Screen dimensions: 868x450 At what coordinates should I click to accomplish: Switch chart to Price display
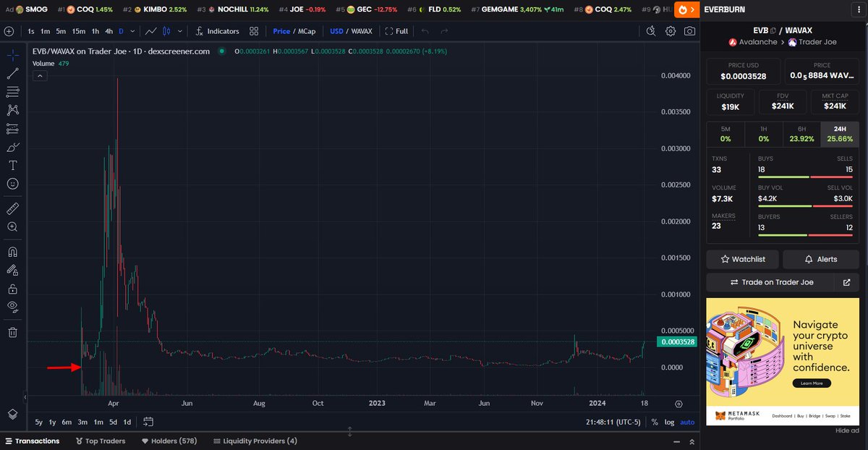[x=281, y=31]
